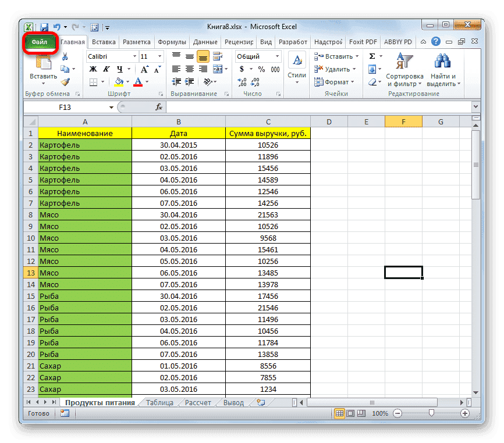This screenshot has height=443, width=504.
Task: Open the Файл menu
Action: pyautogui.click(x=39, y=41)
